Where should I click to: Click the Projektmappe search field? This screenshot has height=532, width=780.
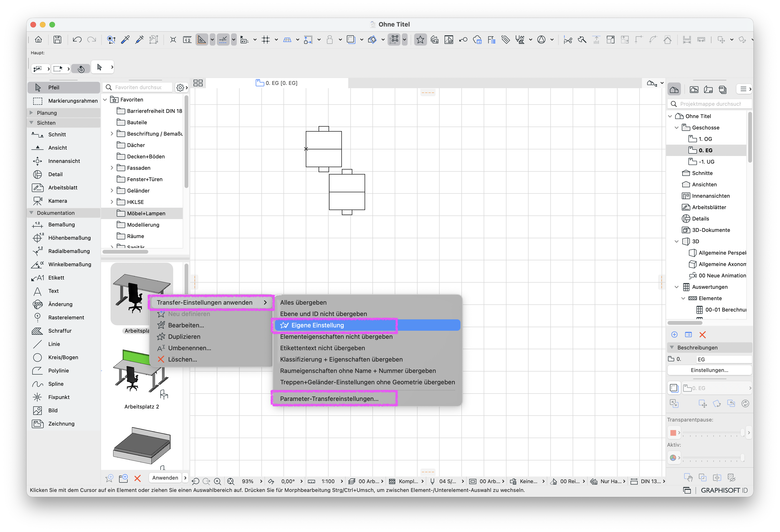710,104
